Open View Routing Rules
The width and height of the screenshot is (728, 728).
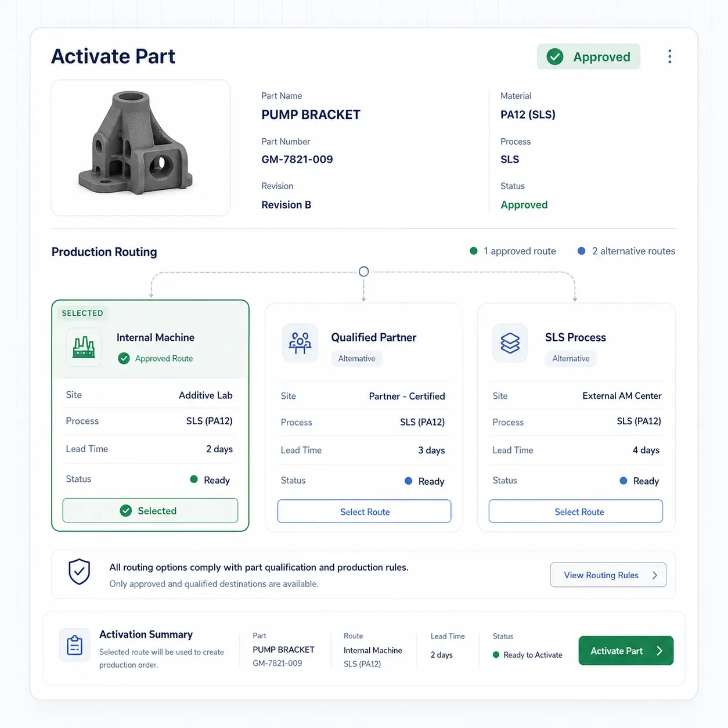tap(608, 575)
